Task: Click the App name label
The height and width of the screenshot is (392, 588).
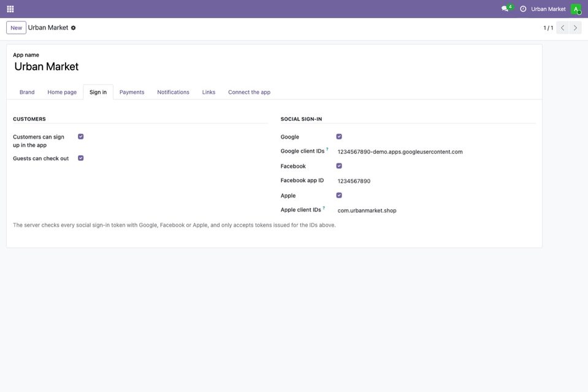Action: pyautogui.click(x=26, y=55)
